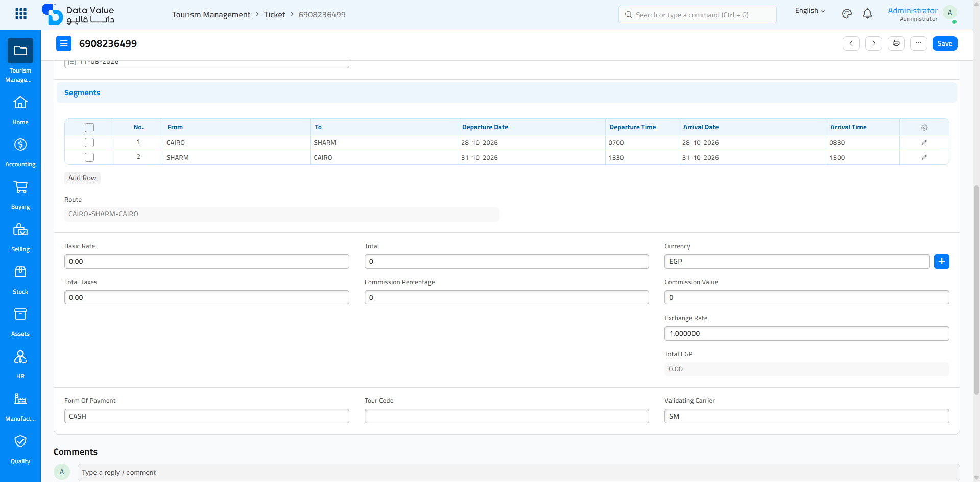Open Administrator profile name link
980x482 pixels.
tap(913, 10)
